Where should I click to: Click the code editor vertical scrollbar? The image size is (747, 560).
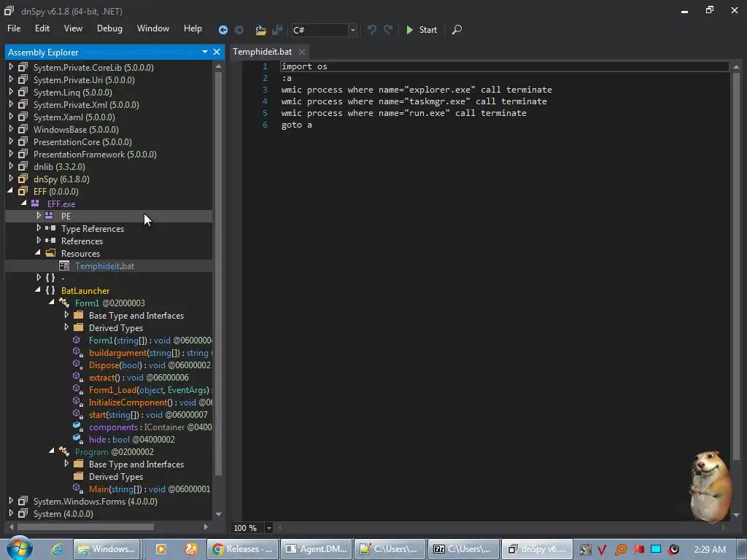pyautogui.click(x=736, y=267)
